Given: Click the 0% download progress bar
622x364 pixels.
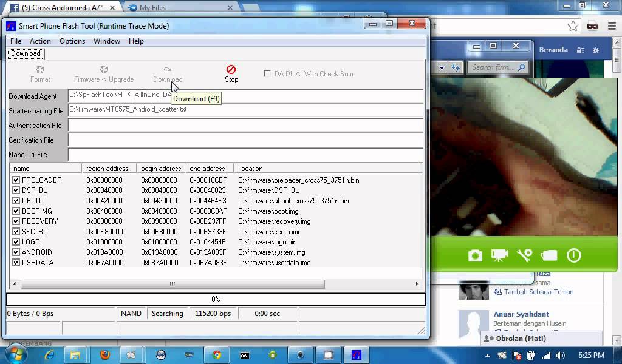Looking at the screenshot, I should tap(216, 299).
